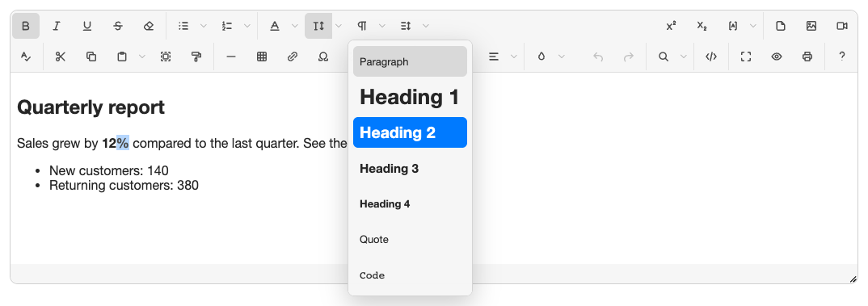The image size is (868, 306).
Task: Insert a video with the camera icon
Action: [x=842, y=26]
